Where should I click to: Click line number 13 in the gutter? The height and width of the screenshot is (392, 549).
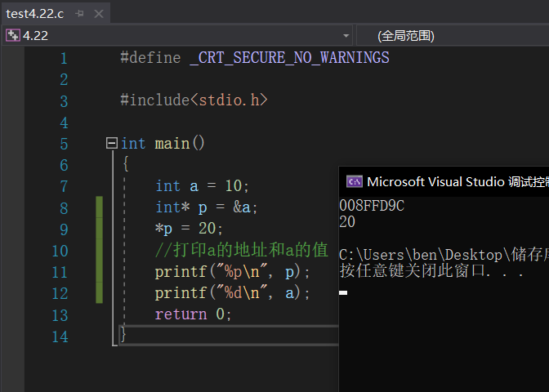pyautogui.click(x=60, y=314)
